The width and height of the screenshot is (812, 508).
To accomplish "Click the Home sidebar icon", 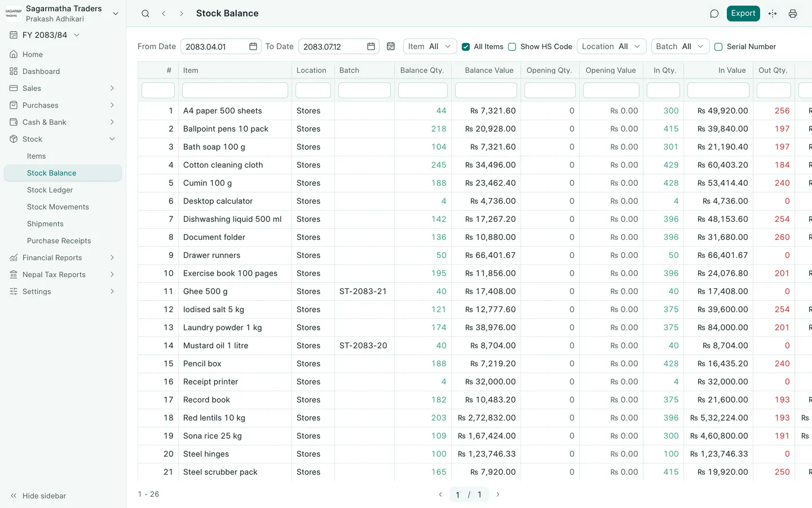I will tap(14, 54).
